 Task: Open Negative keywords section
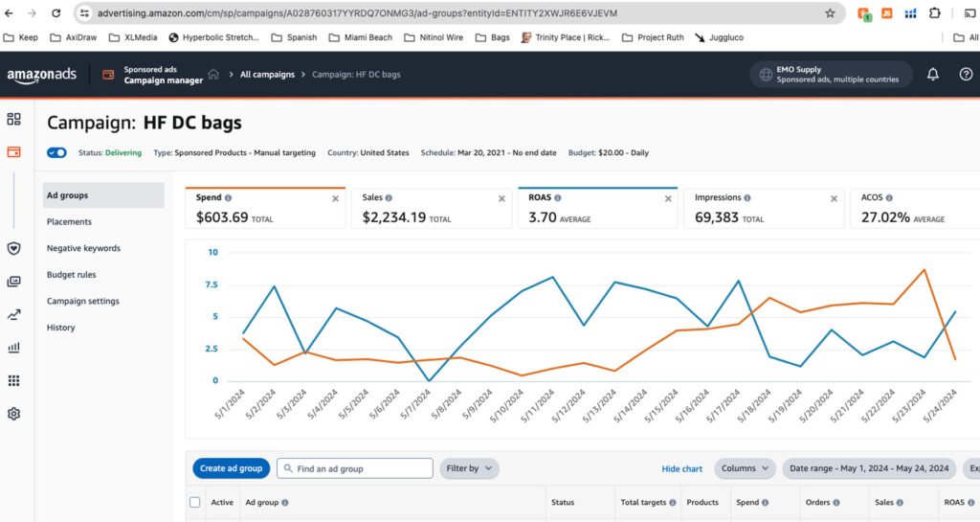pyautogui.click(x=84, y=248)
